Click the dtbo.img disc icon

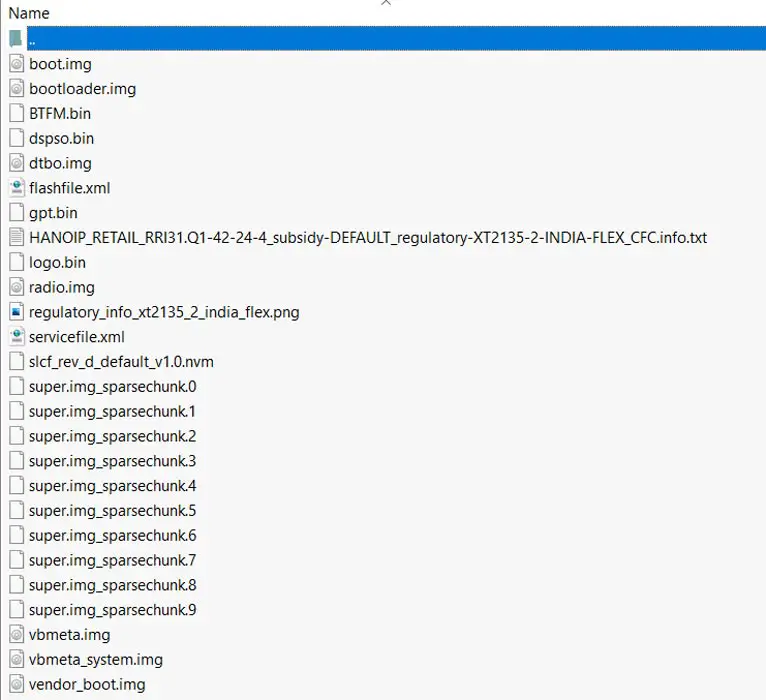[17, 163]
